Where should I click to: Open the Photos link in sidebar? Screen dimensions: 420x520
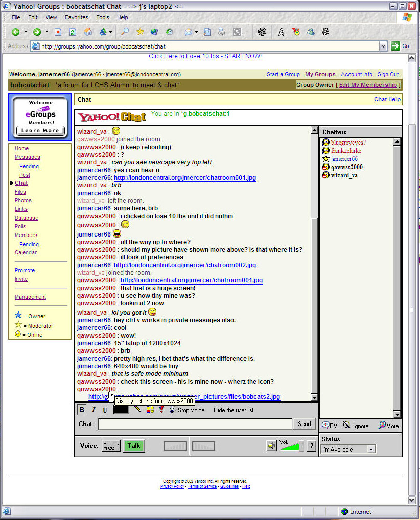coord(23,200)
